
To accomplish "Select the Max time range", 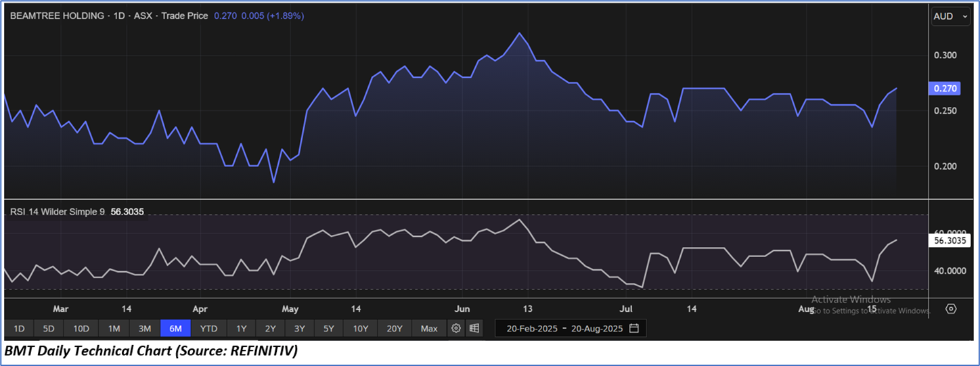I will coord(429,329).
